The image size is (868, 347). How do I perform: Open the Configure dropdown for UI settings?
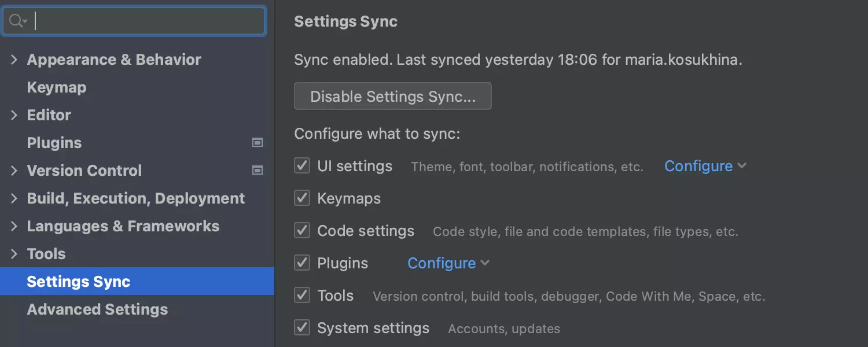pos(705,167)
